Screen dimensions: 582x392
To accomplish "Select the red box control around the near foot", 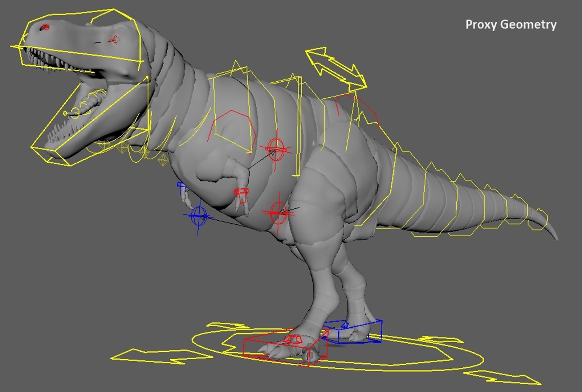I will click(285, 347).
